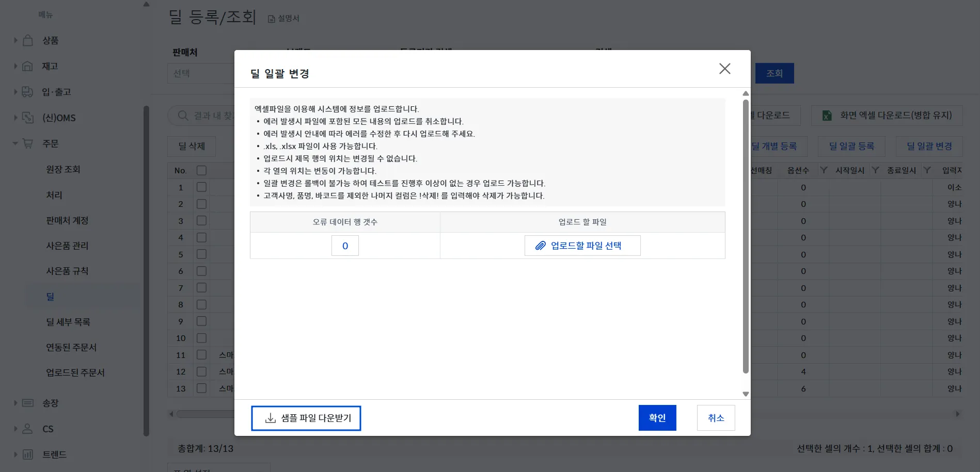Click the truck icon beside 입·출고
Screen dimensions: 980x472
point(28,92)
